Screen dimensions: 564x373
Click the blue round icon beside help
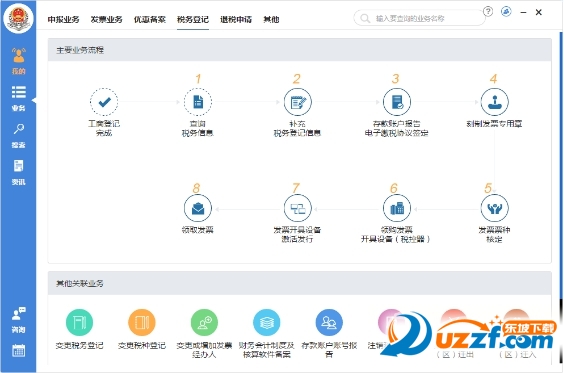coord(506,12)
